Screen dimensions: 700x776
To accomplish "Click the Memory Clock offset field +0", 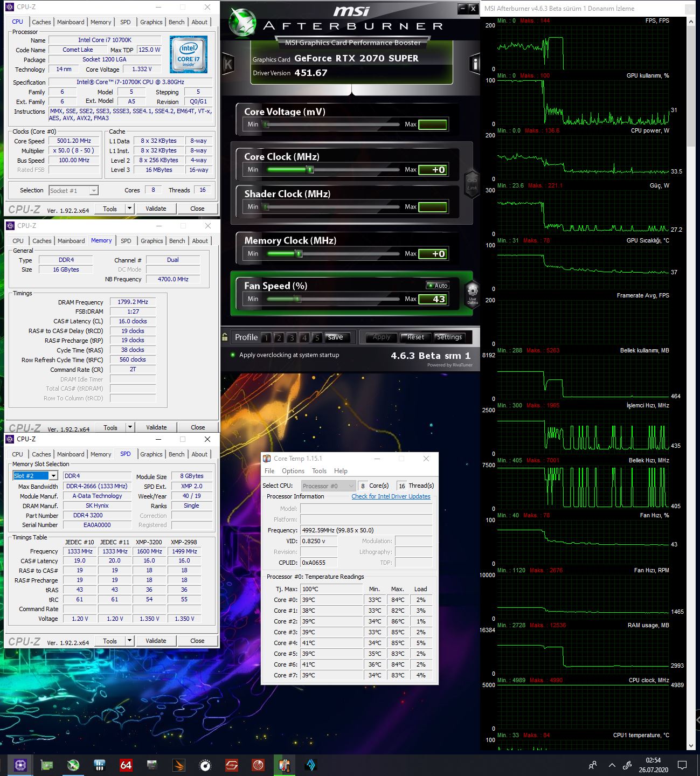I will click(433, 254).
